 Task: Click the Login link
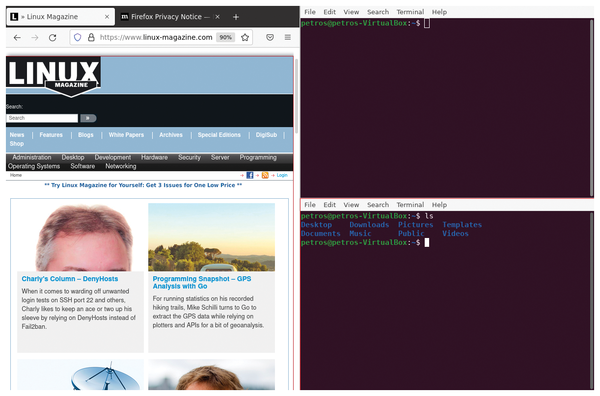click(282, 175)
